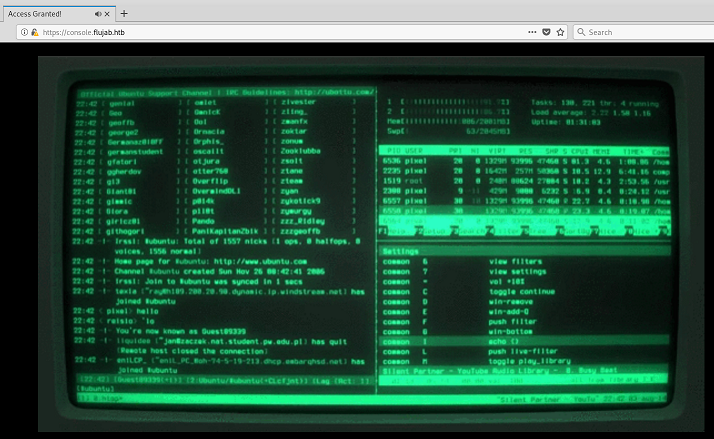Bookmark this page with the star icon

pos(563,32)
